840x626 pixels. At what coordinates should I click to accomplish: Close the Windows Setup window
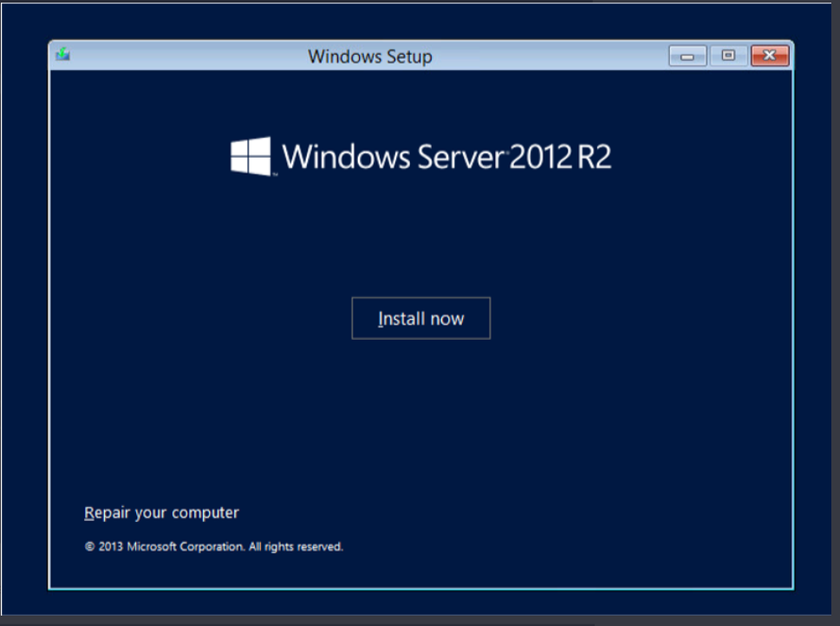coord(769,56)
